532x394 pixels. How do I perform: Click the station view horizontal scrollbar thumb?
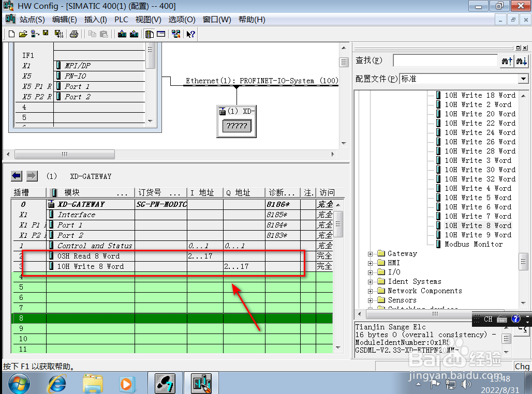pos(65,154)
